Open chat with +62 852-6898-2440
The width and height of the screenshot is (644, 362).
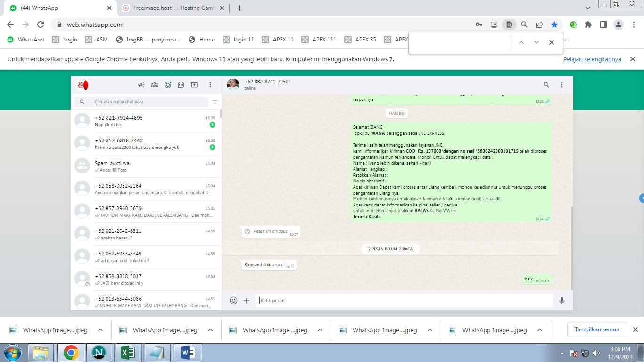pyautogui.click(x=145, y=144)
